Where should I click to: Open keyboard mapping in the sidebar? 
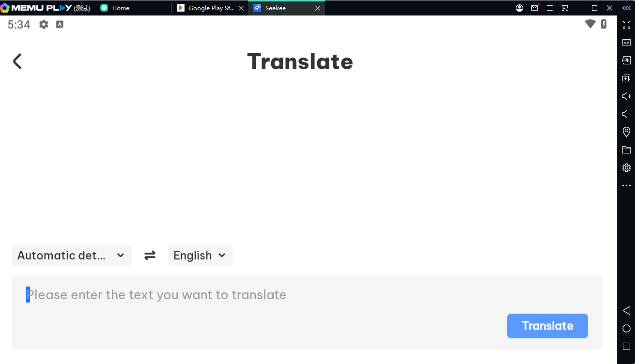click(x=626, y=43)
